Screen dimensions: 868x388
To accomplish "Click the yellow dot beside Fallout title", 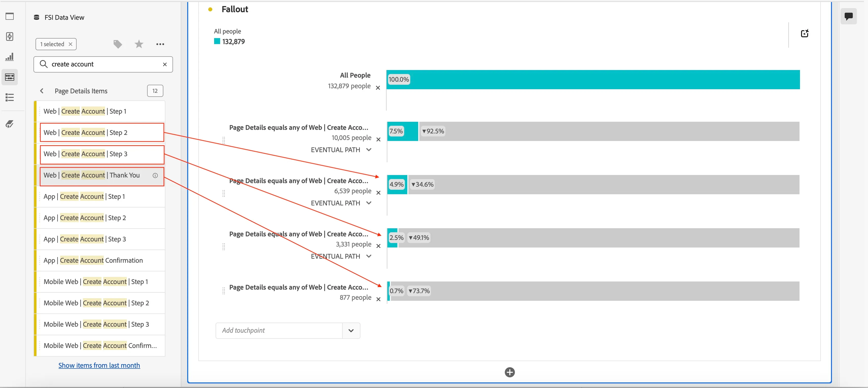I will (x=210, y=9).
